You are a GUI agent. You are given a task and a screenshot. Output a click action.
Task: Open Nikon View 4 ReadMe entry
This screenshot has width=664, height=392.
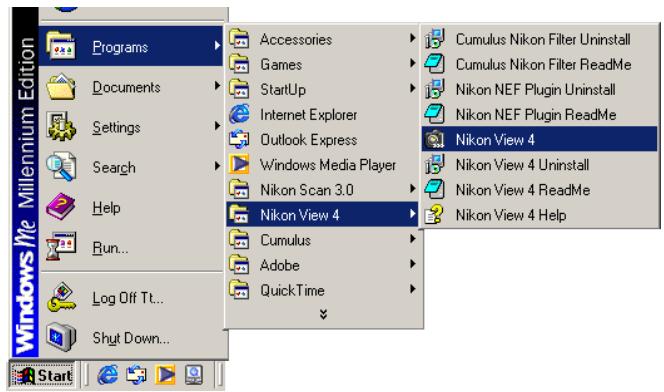pyautogui.click(x=540, y=189)
